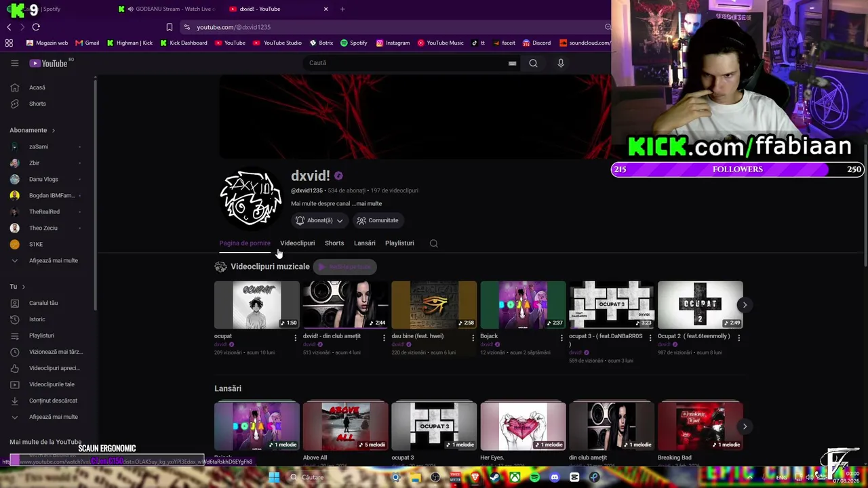Screen dimensions: 868x488
Task: Go back using the browser back arrow
Action: pos(9,27)
